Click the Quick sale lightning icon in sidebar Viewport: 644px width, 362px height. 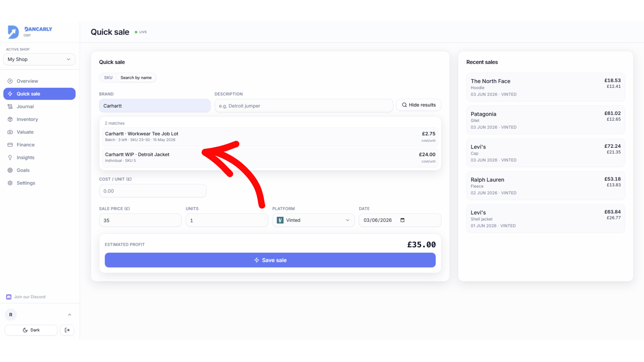point(10,94)
